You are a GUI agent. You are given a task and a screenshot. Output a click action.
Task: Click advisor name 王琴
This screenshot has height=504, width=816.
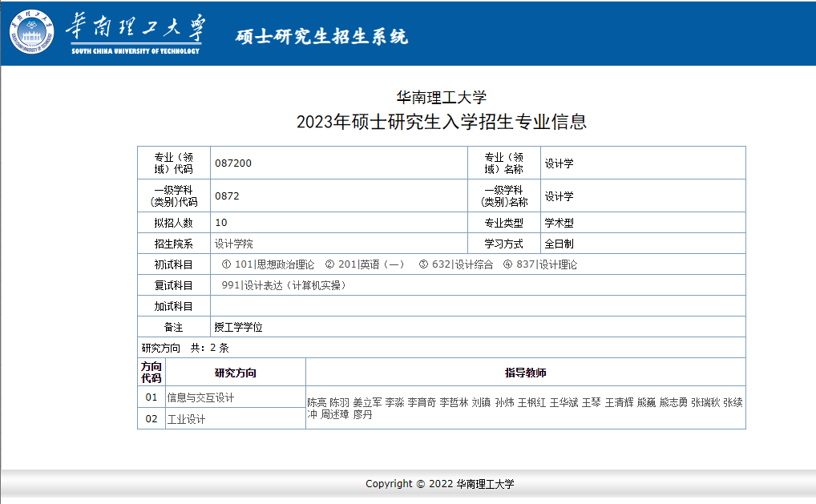592,402
